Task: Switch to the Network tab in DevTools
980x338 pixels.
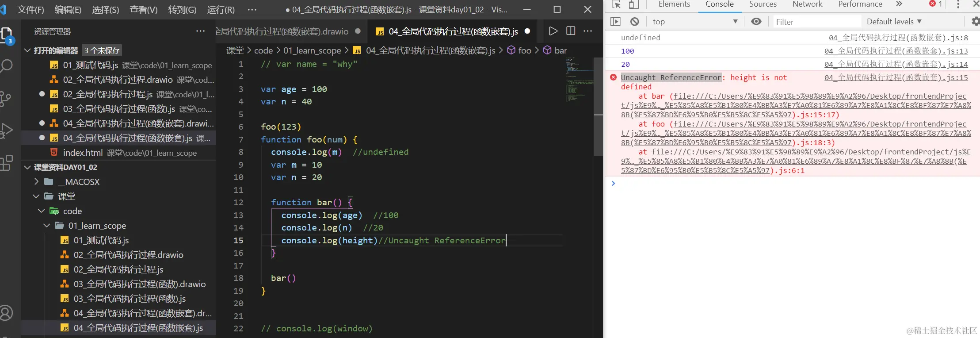Action: point(808,4)
